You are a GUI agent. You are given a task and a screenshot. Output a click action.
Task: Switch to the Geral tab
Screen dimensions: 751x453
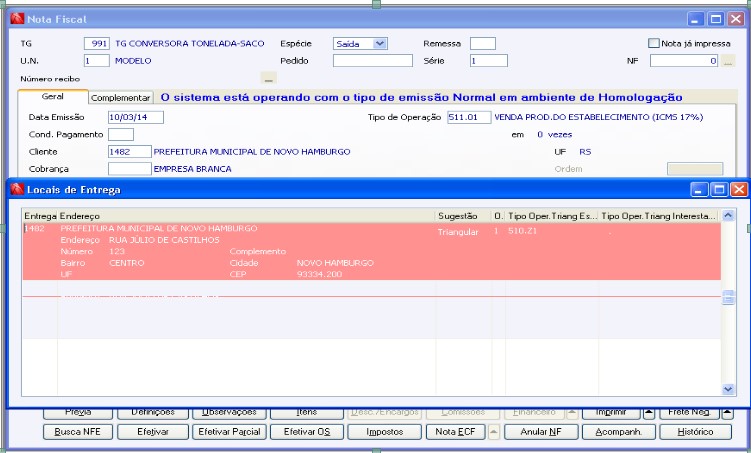coord(53,97)
